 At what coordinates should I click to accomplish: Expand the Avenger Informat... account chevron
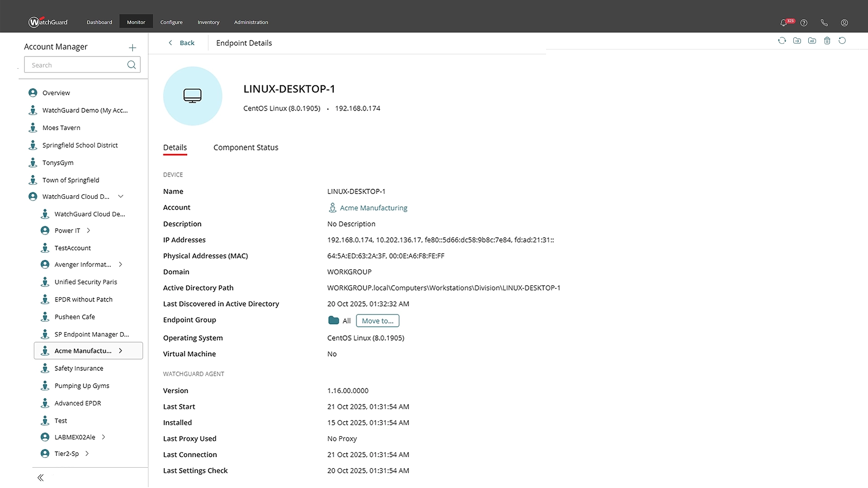pyautogui.click(x=120, y=264)
